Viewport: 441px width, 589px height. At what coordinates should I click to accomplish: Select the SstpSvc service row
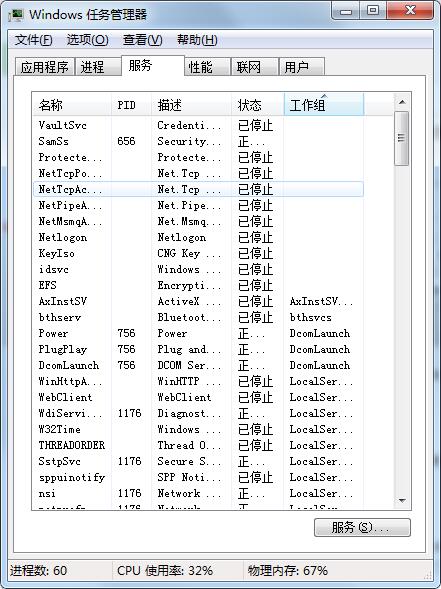(198, 461)
